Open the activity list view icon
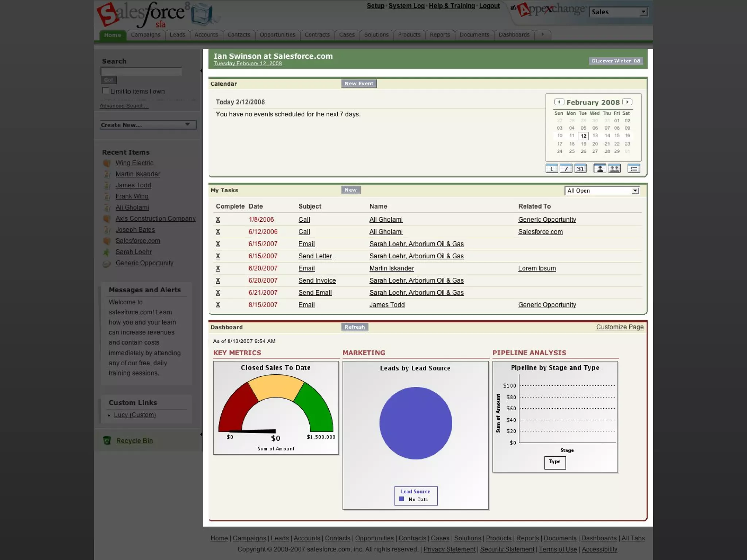 [634, 169]
